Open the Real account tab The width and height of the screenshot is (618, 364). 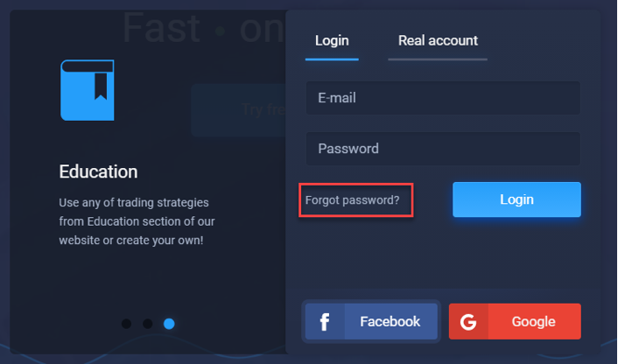[438, 40]
